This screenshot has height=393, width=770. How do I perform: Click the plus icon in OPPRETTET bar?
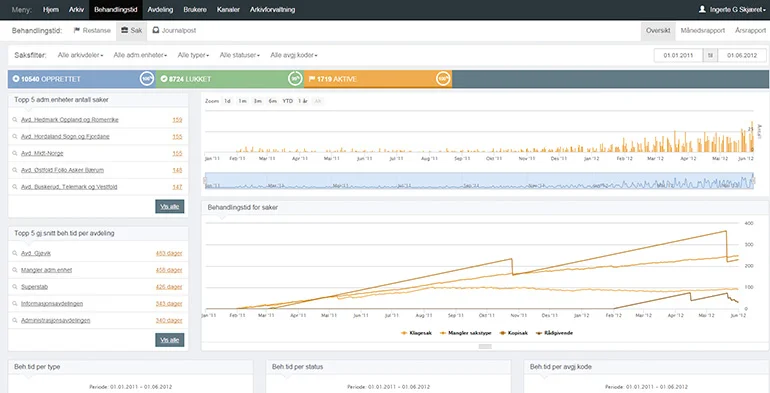16,79
